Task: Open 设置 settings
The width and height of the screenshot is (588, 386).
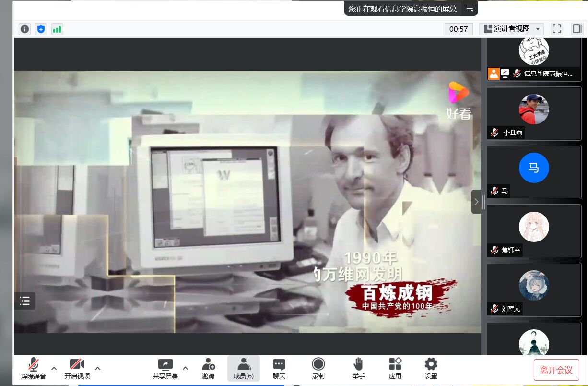Action: click(431, 369)
